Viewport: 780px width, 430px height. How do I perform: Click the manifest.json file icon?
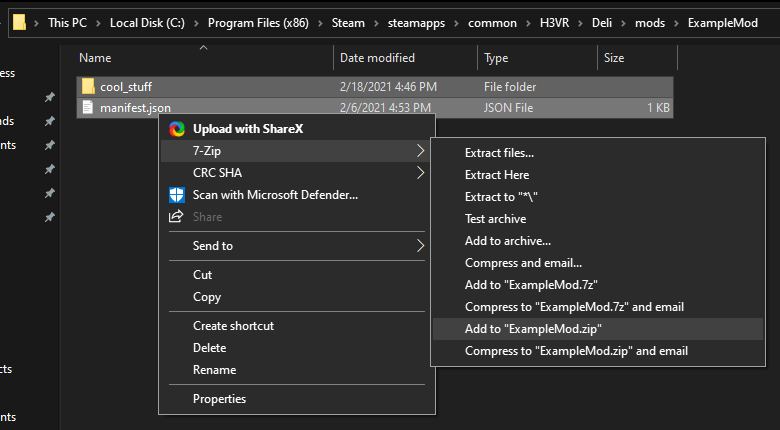point(88,107)
